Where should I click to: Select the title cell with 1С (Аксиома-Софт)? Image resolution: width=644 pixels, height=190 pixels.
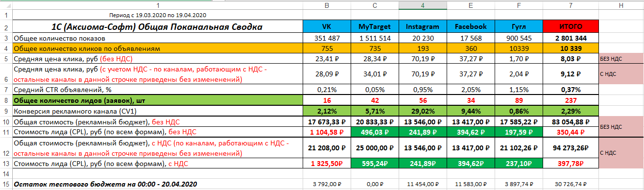click(158, 27)
